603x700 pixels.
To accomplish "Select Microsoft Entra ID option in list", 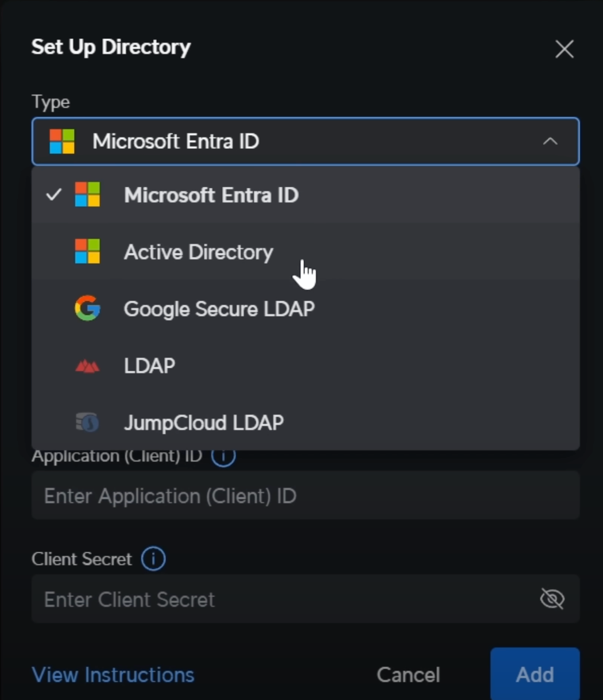I will click(x=306, y=195).
